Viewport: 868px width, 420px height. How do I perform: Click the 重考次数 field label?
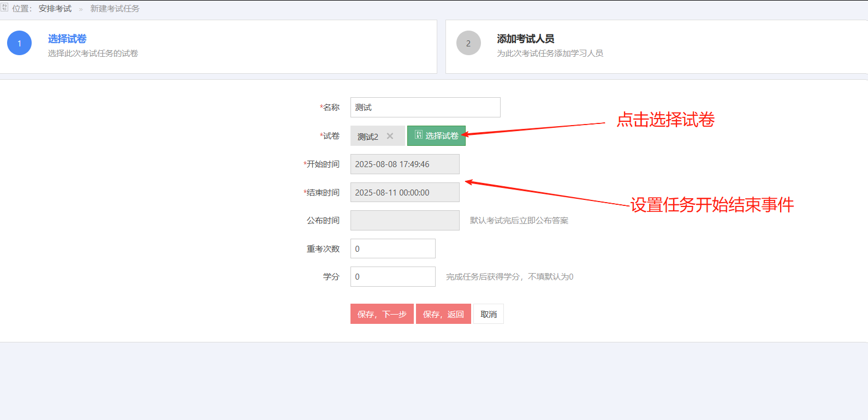[323, 249]
